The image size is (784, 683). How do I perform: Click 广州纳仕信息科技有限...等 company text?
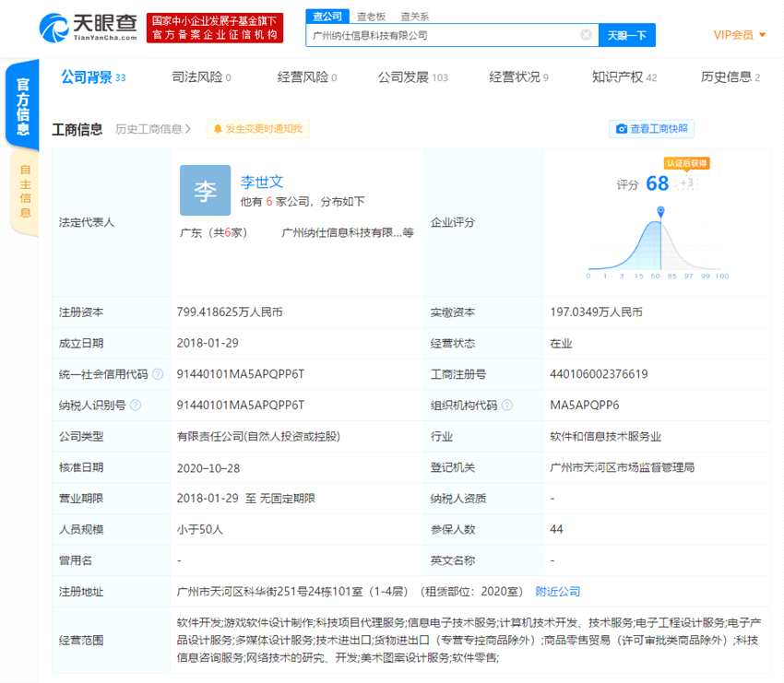[x=348, y=232]
